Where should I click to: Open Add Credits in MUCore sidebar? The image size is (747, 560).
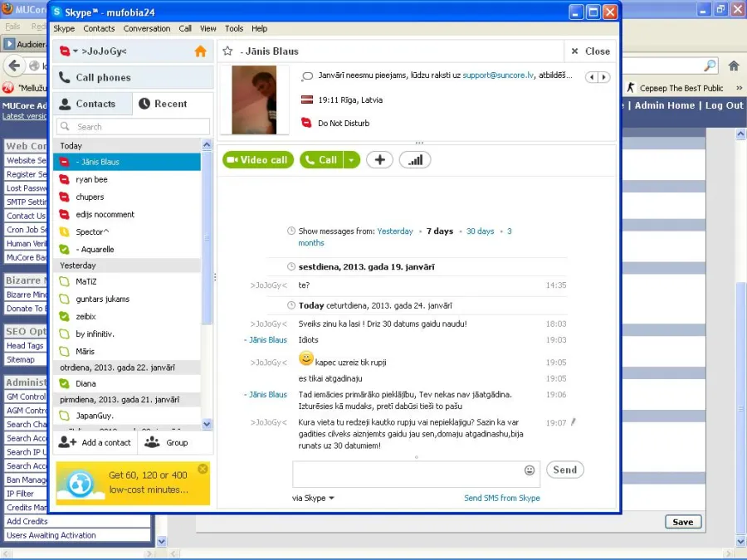coord(27,522)
